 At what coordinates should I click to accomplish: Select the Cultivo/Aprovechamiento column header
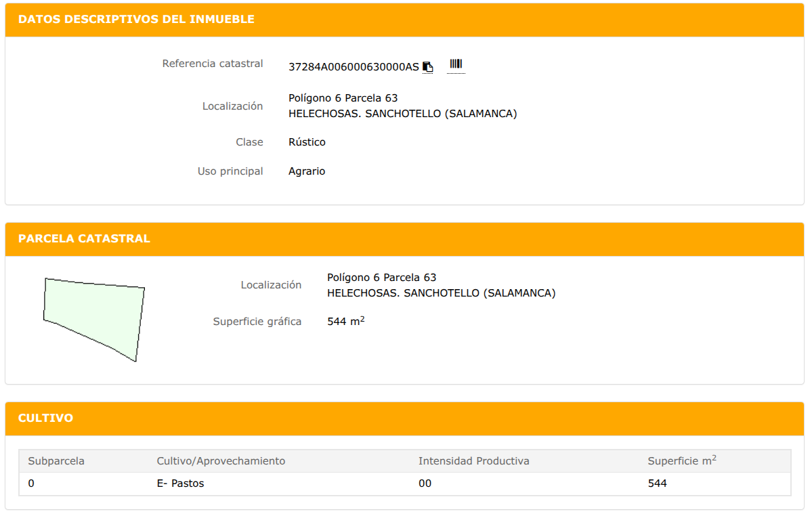(x=221, y=461)
